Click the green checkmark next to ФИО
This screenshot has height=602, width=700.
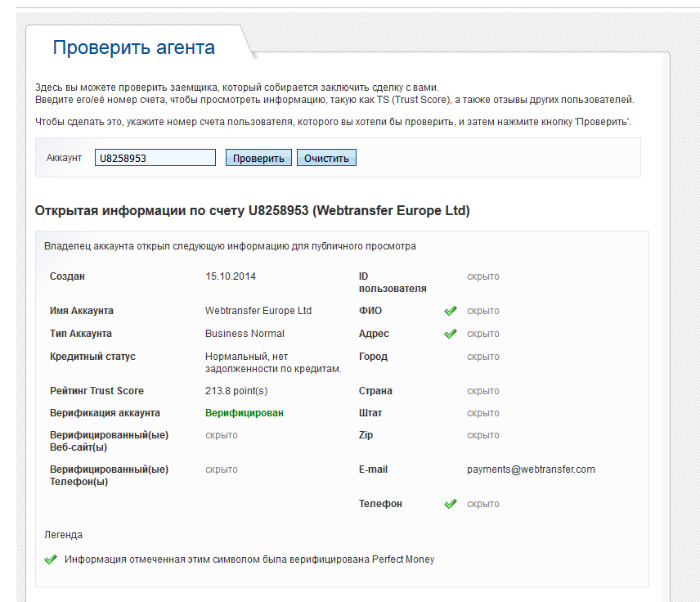(450, 311)
